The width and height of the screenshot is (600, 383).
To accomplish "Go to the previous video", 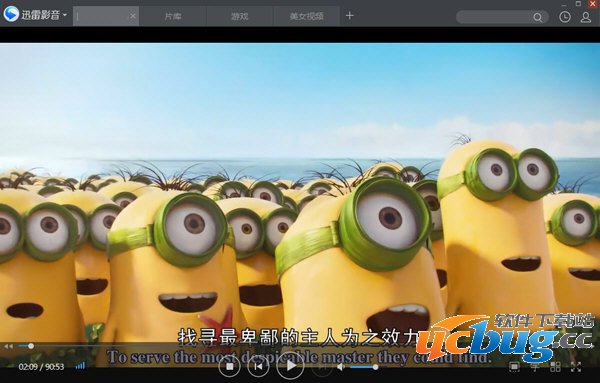I will [x=258, y=366].
